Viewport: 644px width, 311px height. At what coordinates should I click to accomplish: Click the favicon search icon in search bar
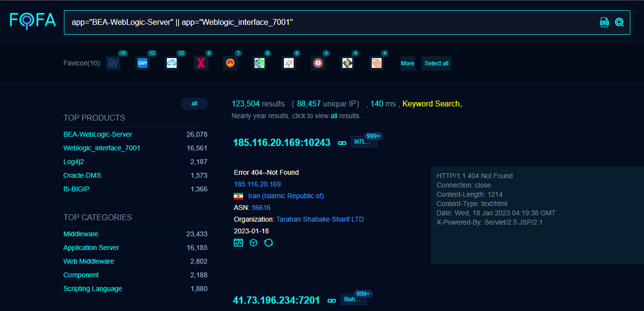coord(604,22)
